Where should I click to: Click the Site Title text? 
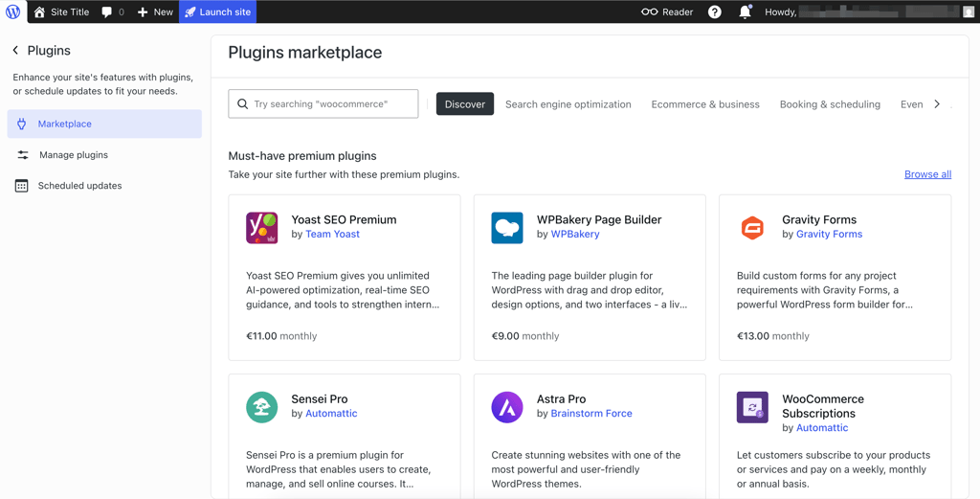[x=70, y=11]
